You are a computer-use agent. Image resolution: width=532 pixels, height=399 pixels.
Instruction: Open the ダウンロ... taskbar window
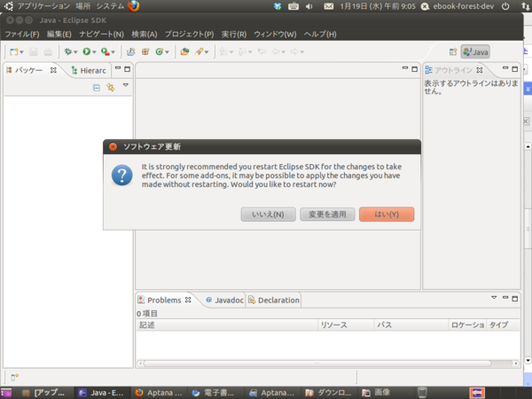(x=328, y=393)
